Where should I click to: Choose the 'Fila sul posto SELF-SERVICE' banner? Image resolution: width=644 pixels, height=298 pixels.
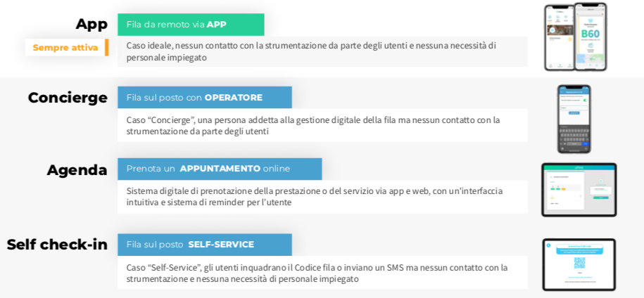click(x=204, y=245)
